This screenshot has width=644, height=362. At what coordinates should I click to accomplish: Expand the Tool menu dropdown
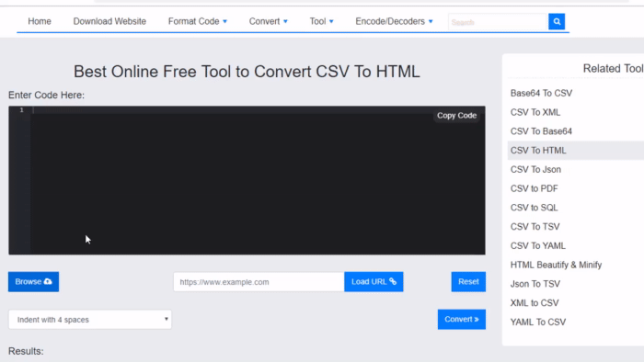[x=322, y=21]
